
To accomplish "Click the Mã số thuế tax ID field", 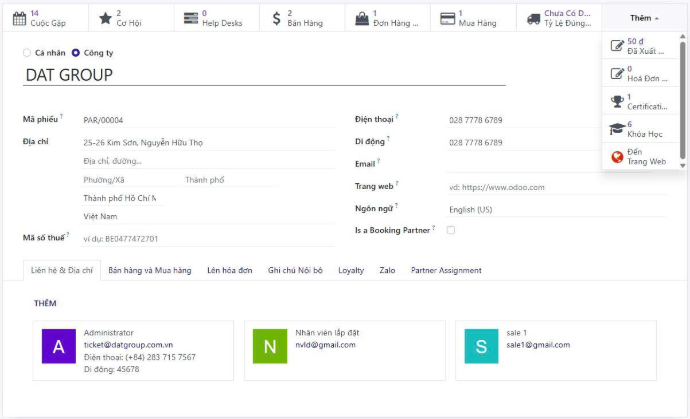I will (208, 239).
